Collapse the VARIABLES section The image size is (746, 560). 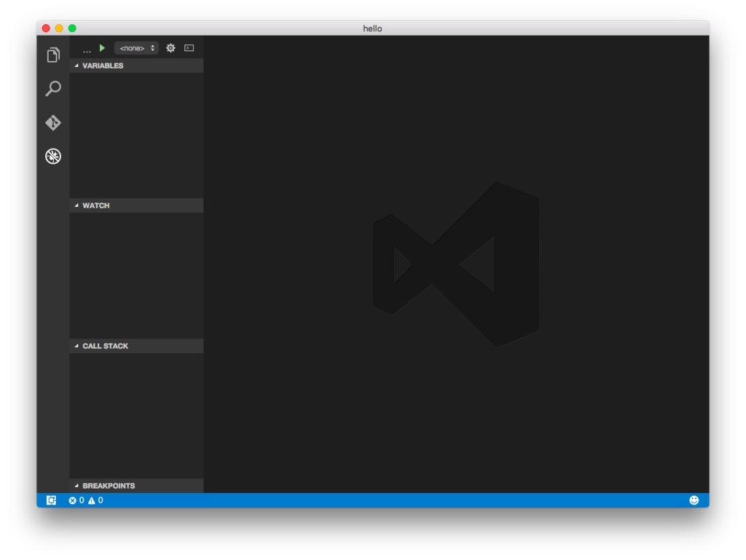pos(136,66)
